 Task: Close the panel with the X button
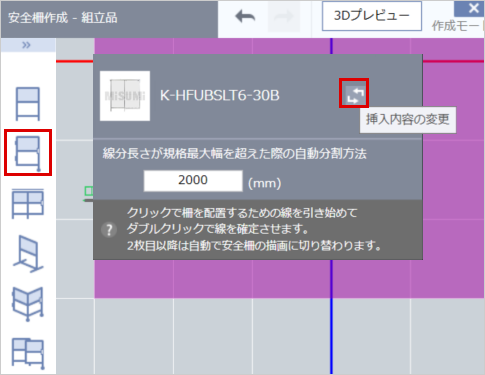tap(473, 8)
